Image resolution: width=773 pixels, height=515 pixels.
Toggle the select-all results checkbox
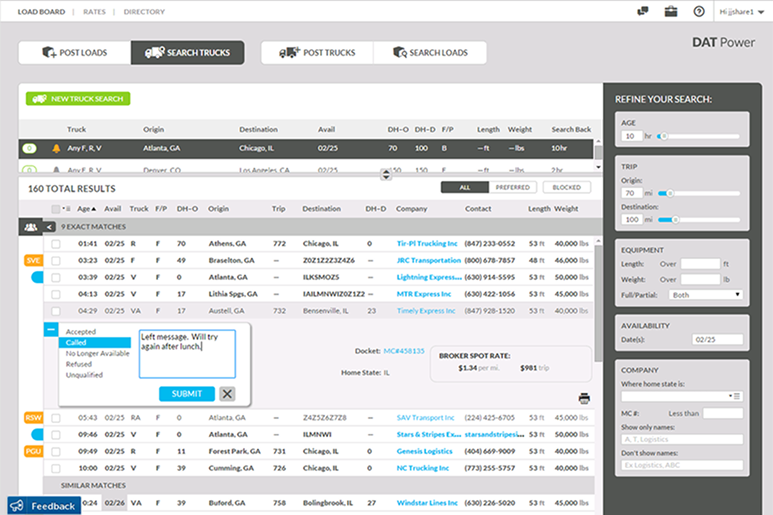(x=56, y=209)
